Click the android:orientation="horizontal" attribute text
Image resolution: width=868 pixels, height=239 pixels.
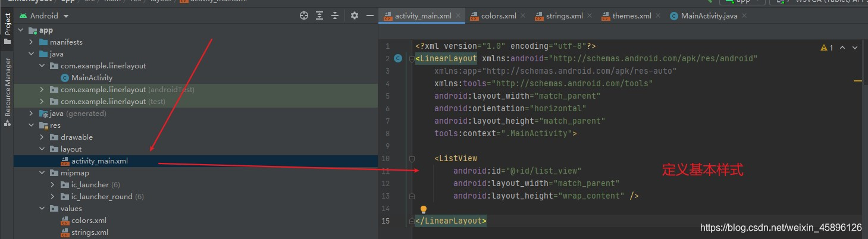tap(510, 108)
